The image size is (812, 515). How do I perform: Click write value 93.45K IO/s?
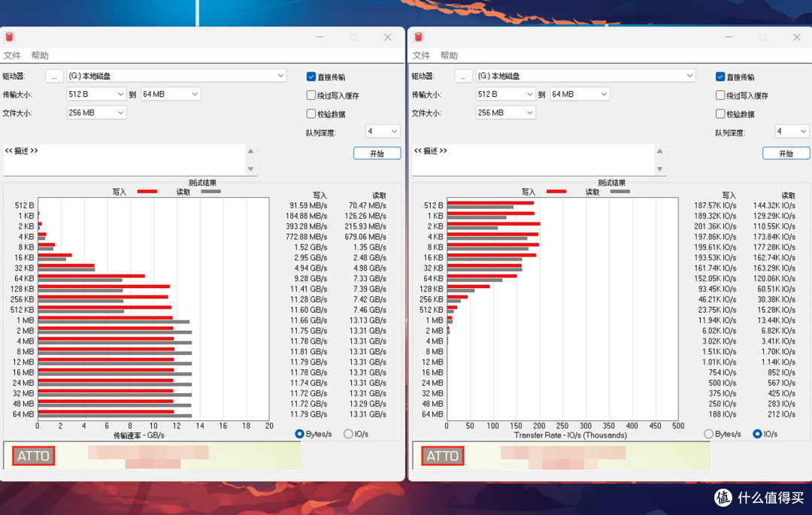717,289
